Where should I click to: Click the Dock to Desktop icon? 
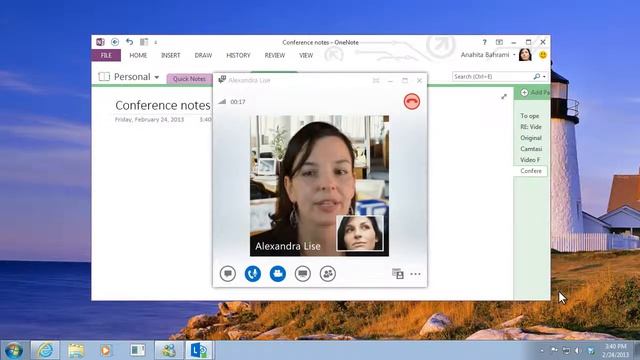tap(144, 42)
